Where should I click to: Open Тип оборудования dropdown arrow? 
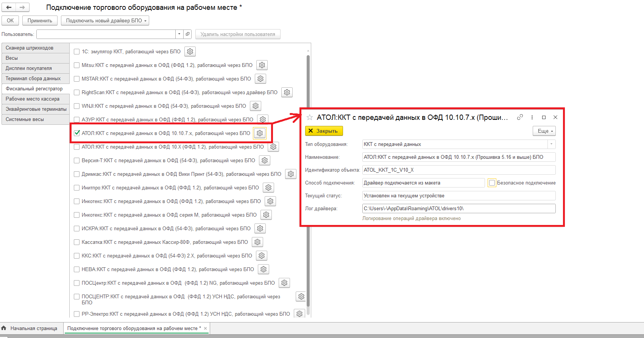click(552, 144)
